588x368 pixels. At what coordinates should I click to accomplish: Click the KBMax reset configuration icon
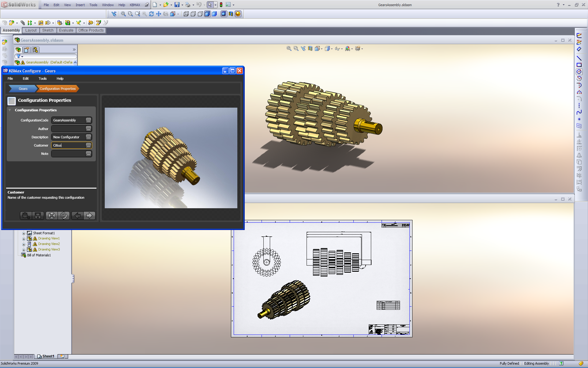click(x=64, y=215)
